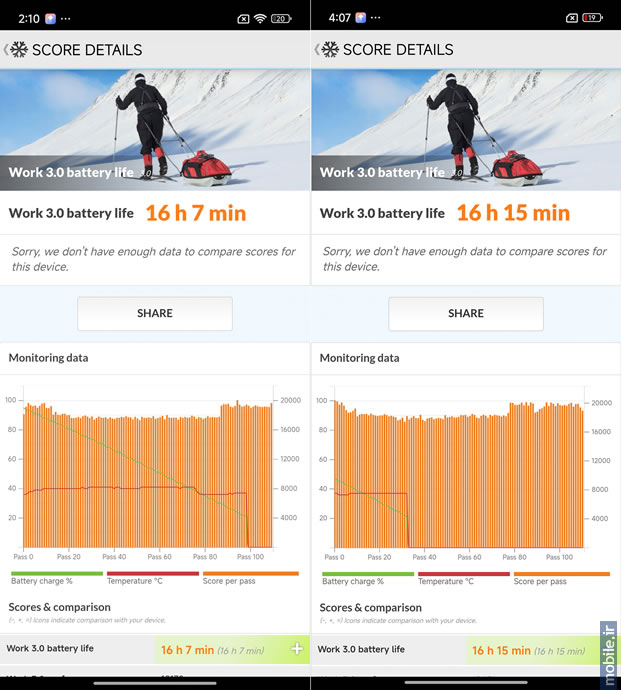Viewport: 621px width, 690px height.
Task: Select the red Temperature °C legend on left
Action: tap(152, 578)
